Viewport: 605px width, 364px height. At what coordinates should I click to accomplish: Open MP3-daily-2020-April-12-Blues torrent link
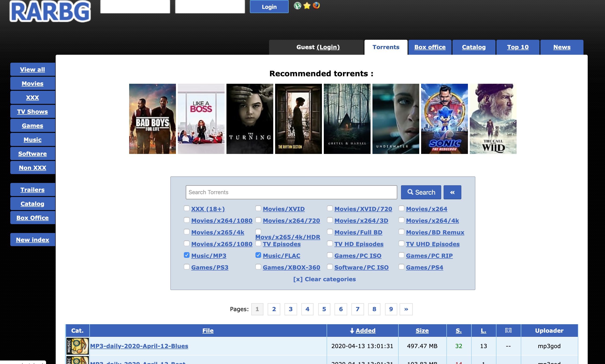pos(139,346)
